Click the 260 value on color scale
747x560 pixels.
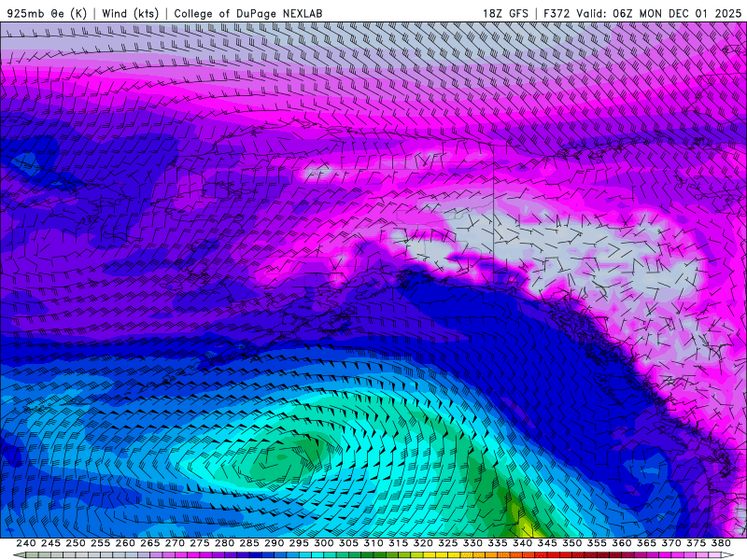tap(125, 543)
